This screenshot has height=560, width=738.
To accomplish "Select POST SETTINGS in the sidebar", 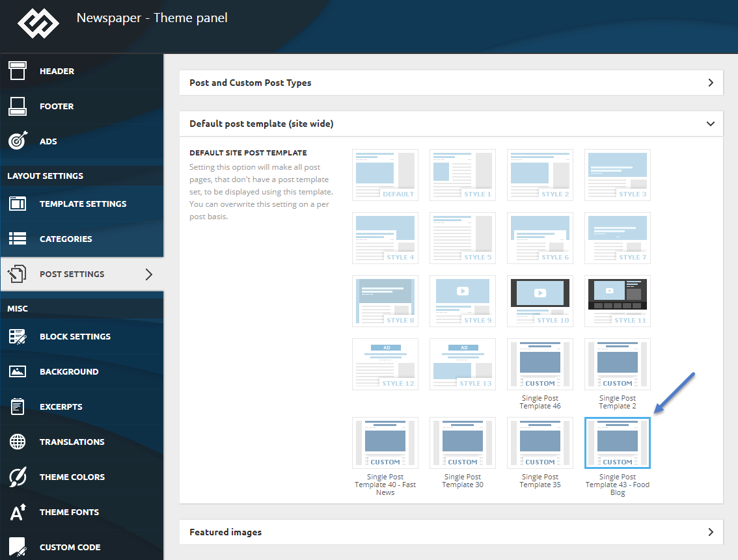I will pos(82,274).
